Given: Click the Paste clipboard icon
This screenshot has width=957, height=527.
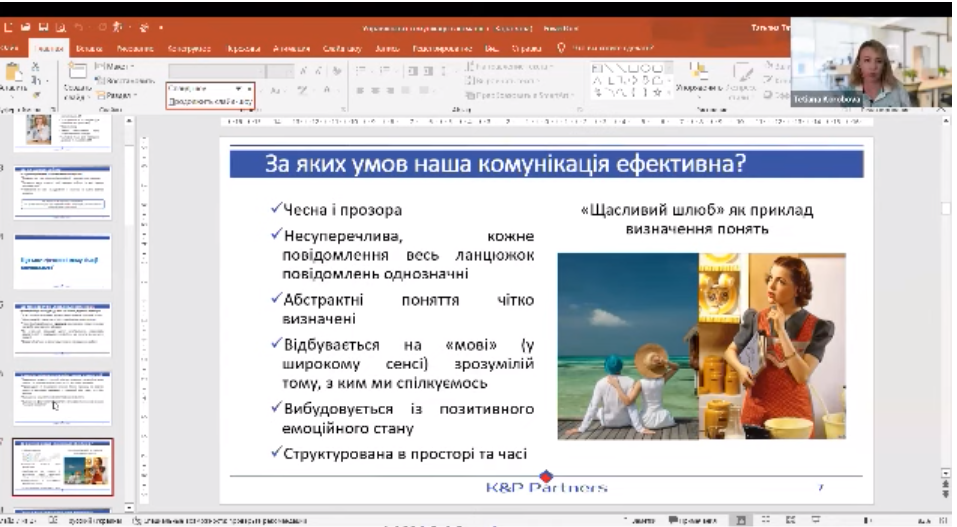Looking at the screenshot, I should tap(13, 76).
